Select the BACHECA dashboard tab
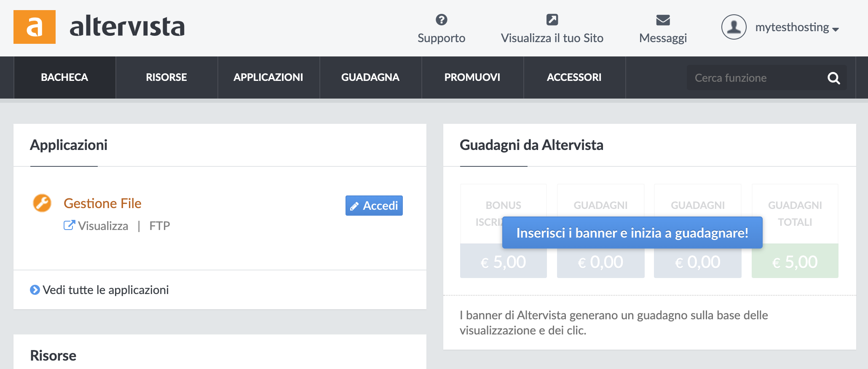Screen dimensions: 868x369 point(64,78)
